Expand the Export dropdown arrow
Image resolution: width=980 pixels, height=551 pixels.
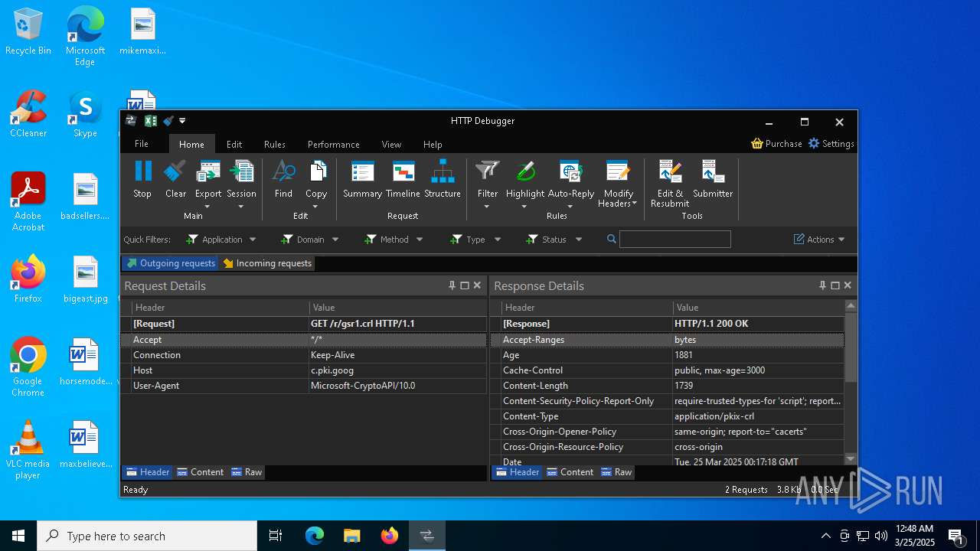pos(207,207)
